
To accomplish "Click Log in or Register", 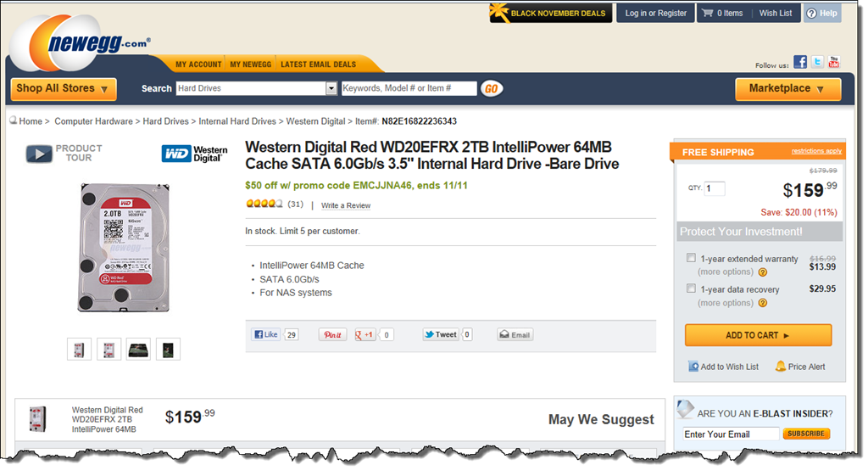I will (656, 14).
